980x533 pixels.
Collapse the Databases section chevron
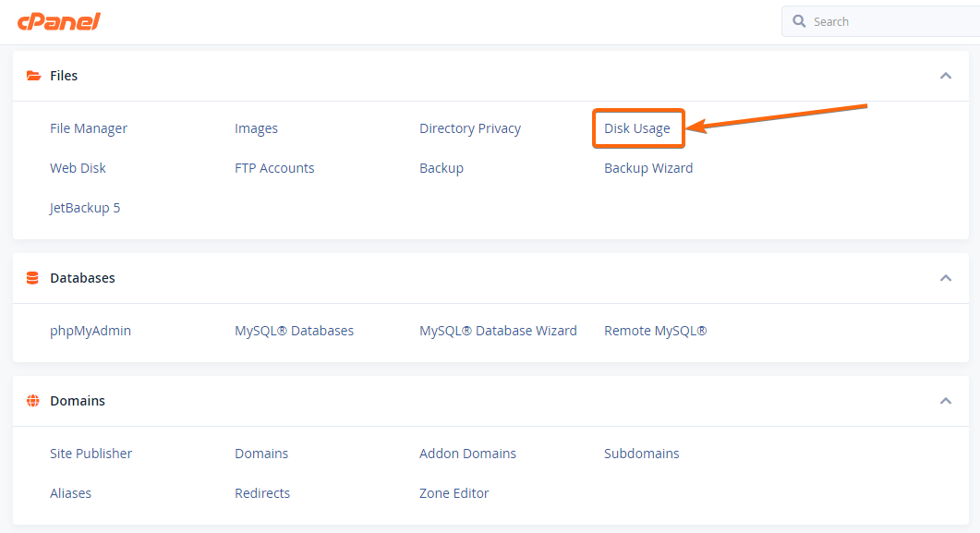[x=946, y=278]
